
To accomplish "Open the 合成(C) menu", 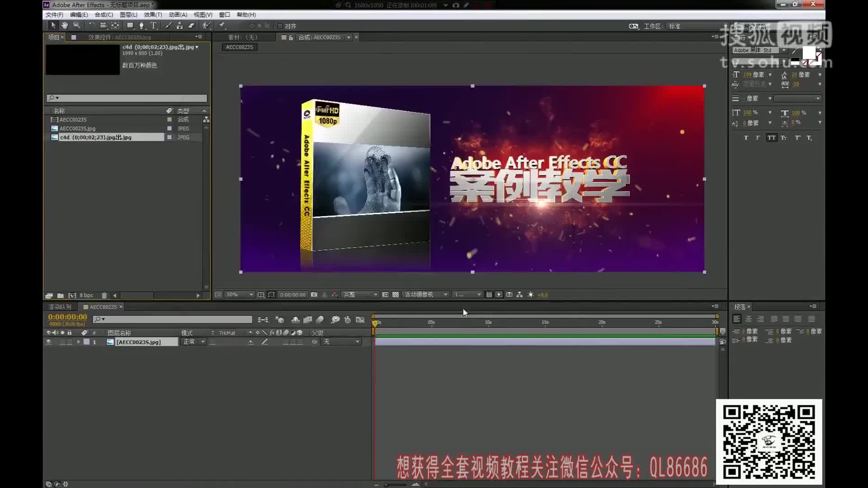I will (104, 15).
